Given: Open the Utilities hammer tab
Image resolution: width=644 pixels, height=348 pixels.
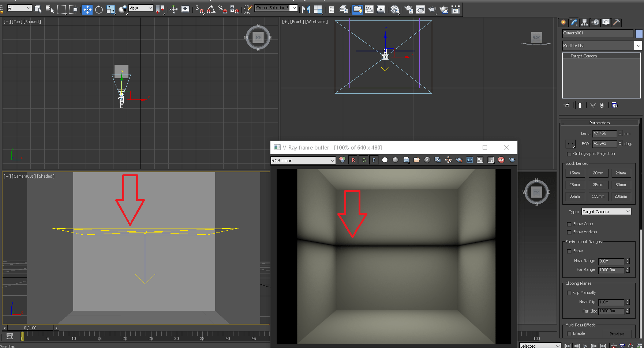Looking at the screenshot, I should click(617, 22).
